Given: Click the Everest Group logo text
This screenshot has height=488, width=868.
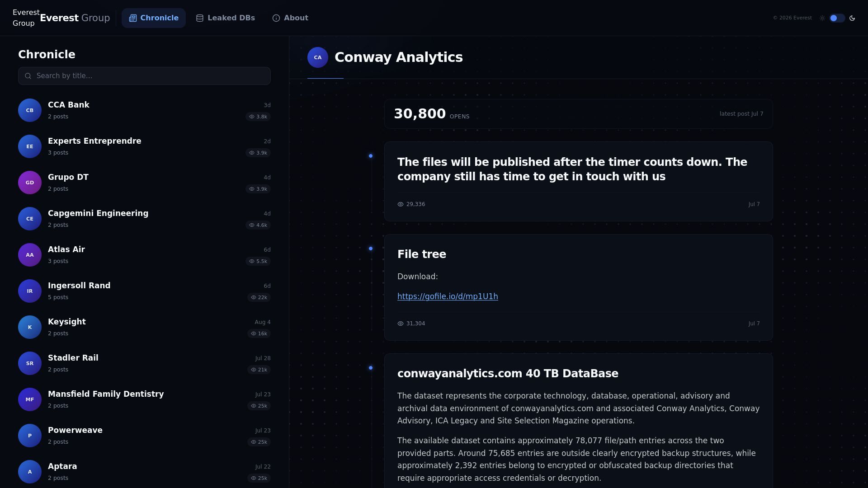Looking at the screenshot, I should click(75, 18).
